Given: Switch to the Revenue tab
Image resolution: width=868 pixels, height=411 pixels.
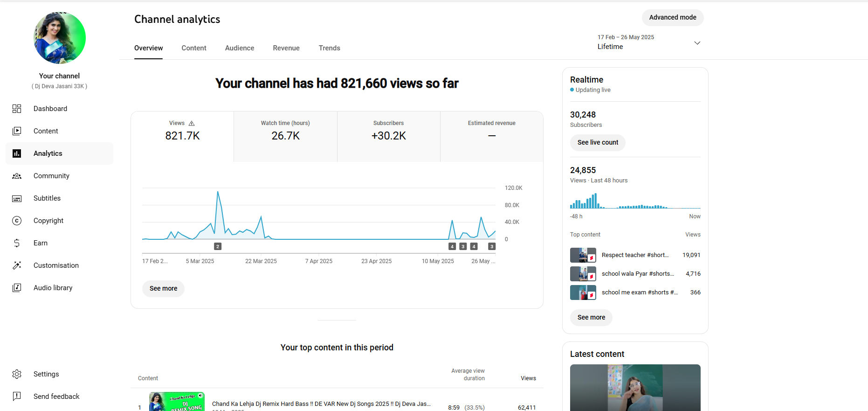Looking at the screenshot, I should [x=286, y=48].
